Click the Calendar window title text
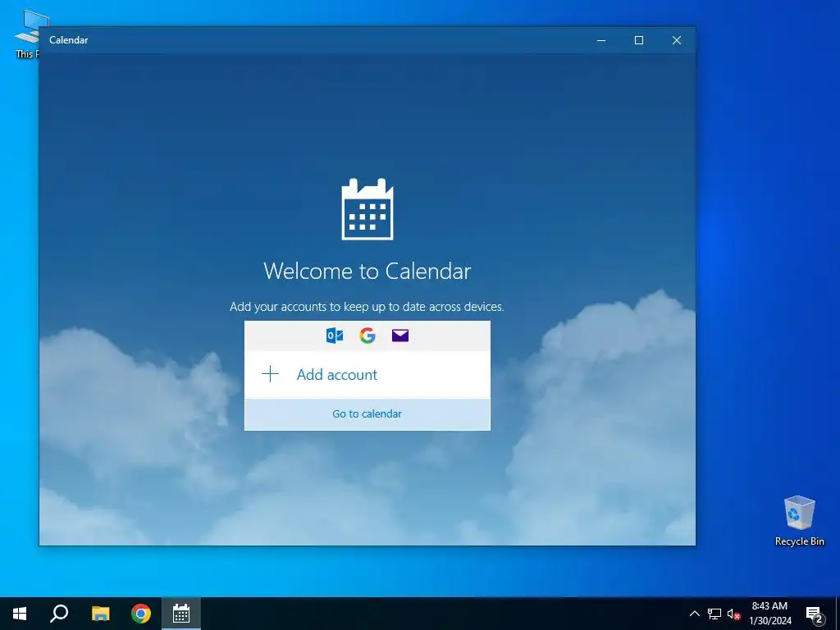Image resolution: width=840 pixels, height=630 pixels. 69,40
